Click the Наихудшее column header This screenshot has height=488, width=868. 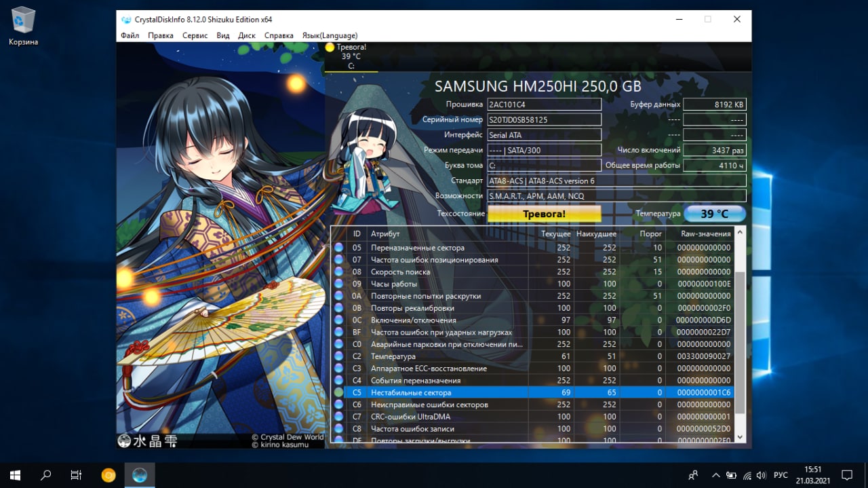tap(596, 233)
